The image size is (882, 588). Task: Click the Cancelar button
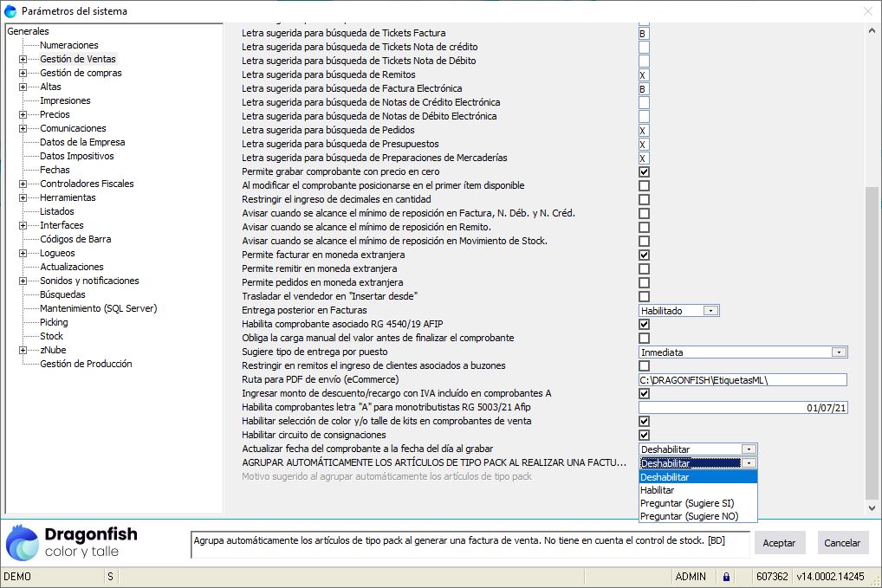(x=841, y=542)
